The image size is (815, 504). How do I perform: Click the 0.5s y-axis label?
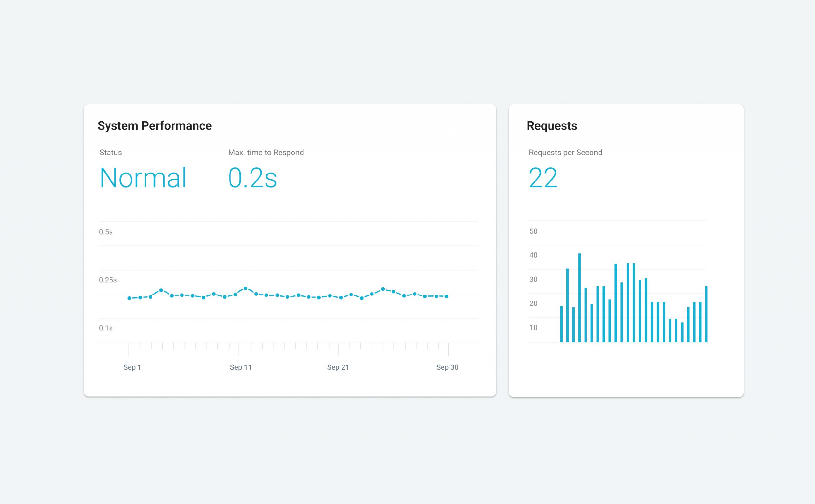[106, 232]
